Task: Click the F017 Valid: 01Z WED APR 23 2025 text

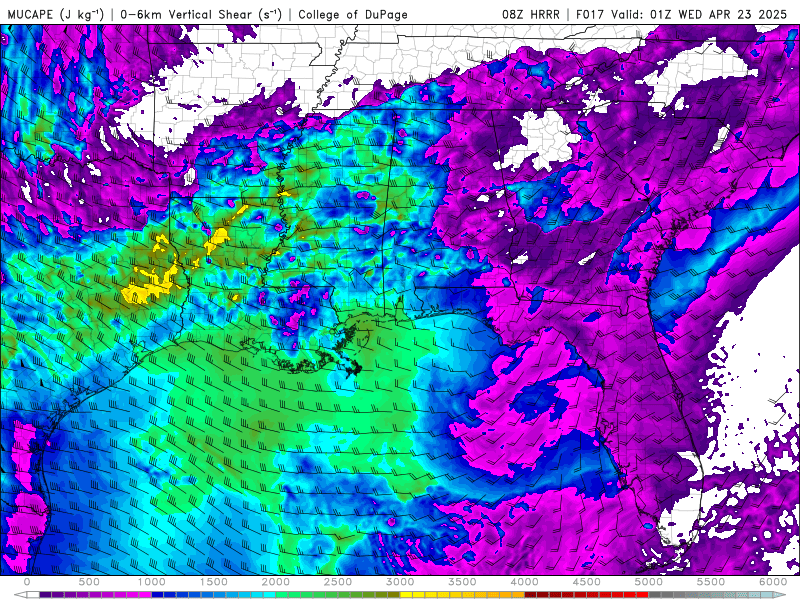Action: coord(681,14)
